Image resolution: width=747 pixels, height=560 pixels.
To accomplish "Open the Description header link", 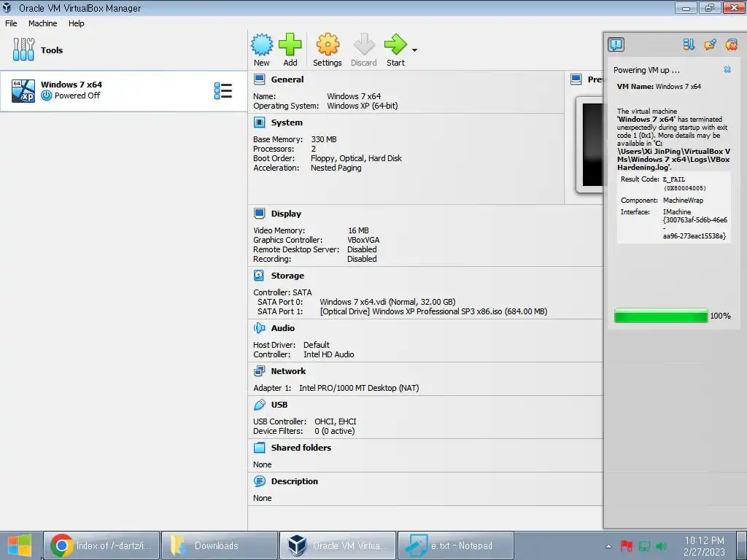I will [295, 481].
